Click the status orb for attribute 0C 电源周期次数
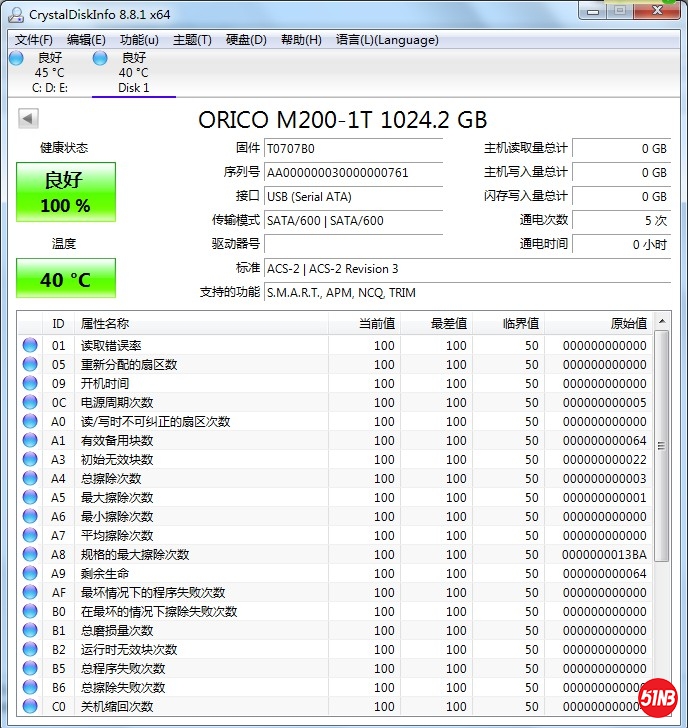 pos(30,403)
